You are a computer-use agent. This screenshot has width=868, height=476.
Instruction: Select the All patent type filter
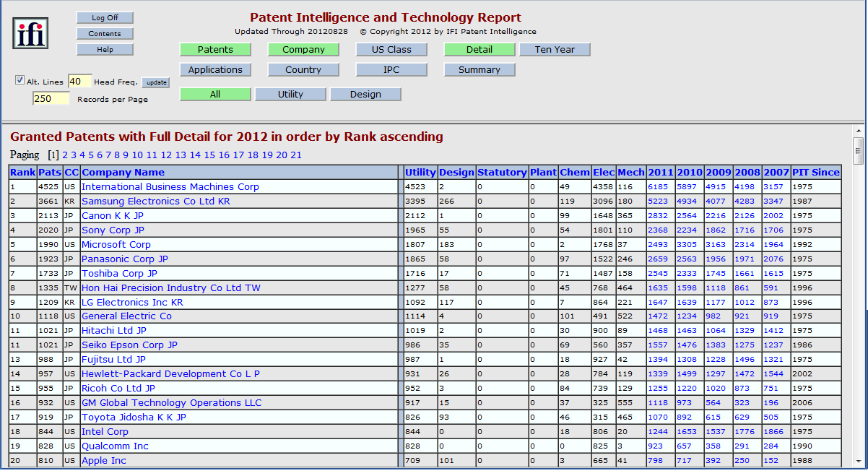coord(215,95)
